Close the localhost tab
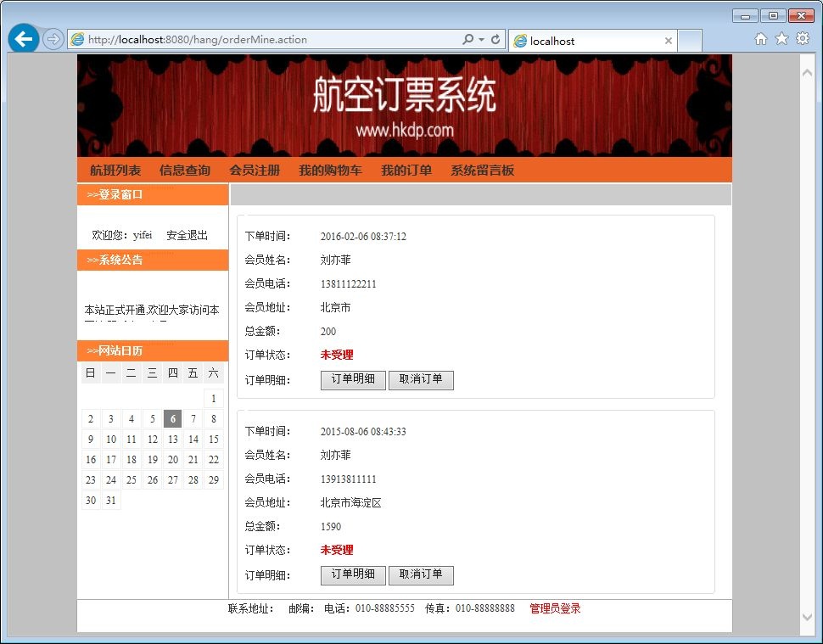The height and width of the screenshot is (644, 823). tap(669, 41)
